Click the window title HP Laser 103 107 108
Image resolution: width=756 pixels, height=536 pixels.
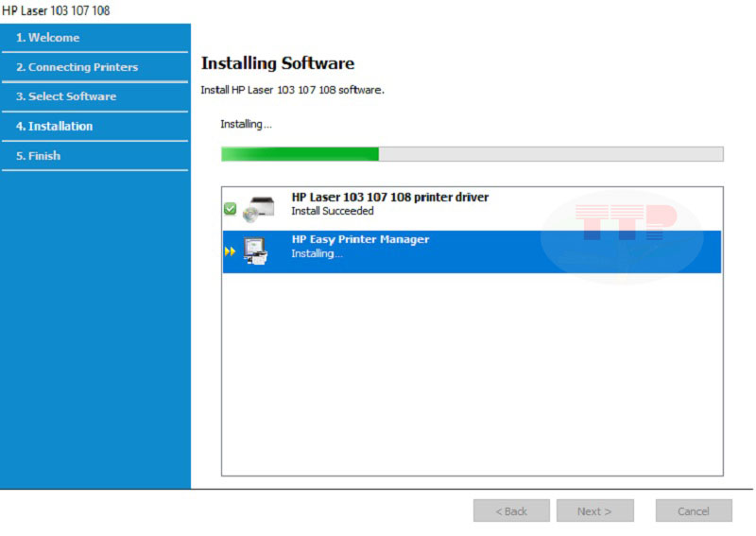pos(56,10)
